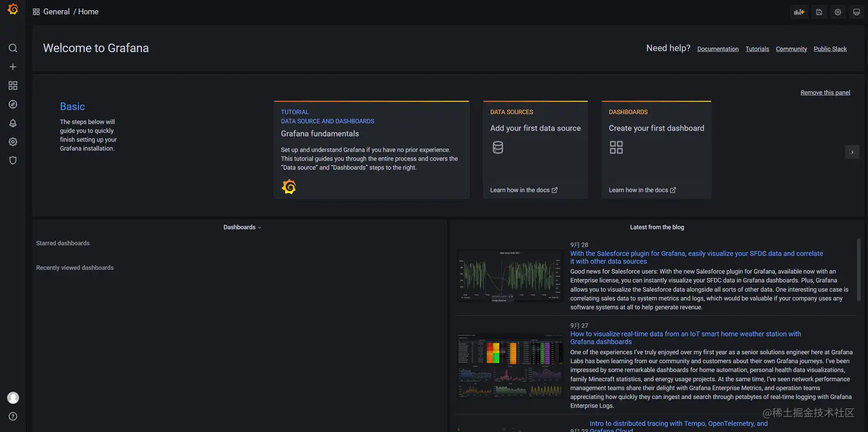Open the Salesforce plugin blog post title

coord(696,257)
